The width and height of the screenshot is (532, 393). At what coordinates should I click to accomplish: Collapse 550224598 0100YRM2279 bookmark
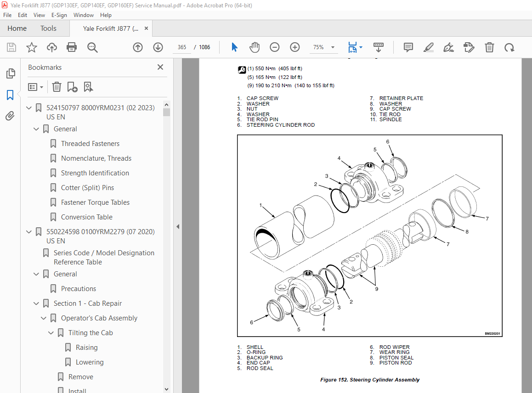point(29,232)
